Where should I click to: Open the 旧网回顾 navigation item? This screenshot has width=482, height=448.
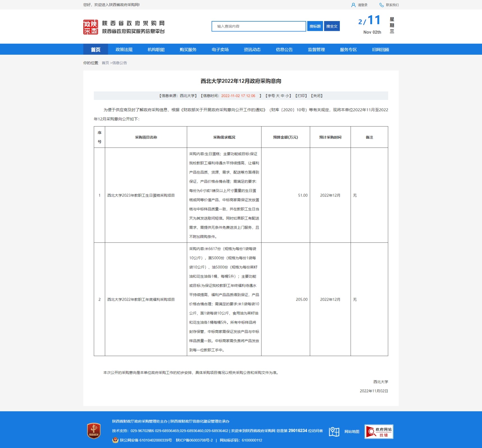click(x=380, y=50)
